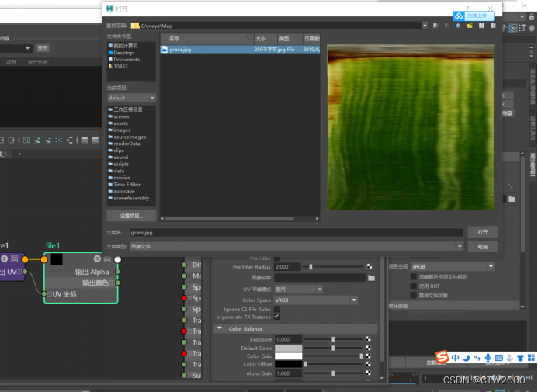
Task: Open the path dropdown showing E:/maya/Map
Action: pyautogui.click(x=425, y=26)
